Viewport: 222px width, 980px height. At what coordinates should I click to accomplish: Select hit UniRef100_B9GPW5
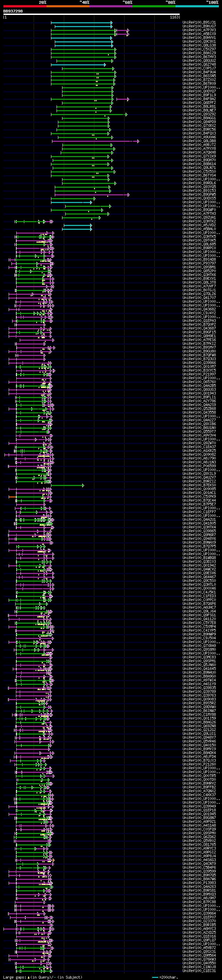[x=199, y=194]
